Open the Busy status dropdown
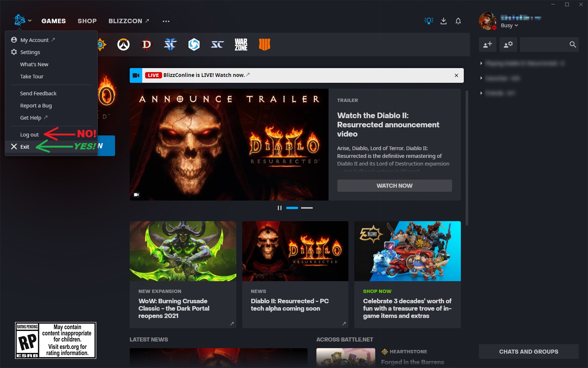588x368 pixels. click(x=509, y=25)
